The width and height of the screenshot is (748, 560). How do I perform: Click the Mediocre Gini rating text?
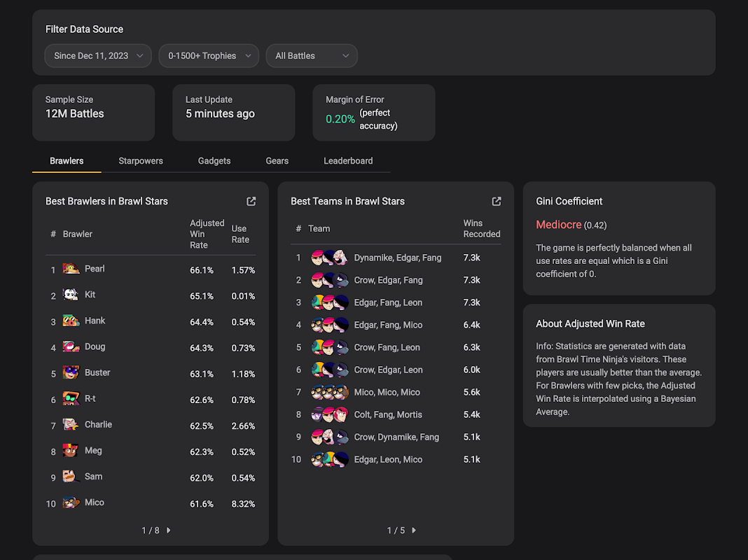click(559, 225)
